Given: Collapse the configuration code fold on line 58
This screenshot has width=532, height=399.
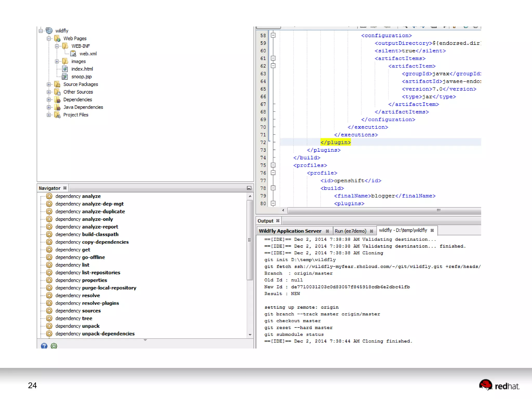Looking at the screenshot, I should coord(273,35).
